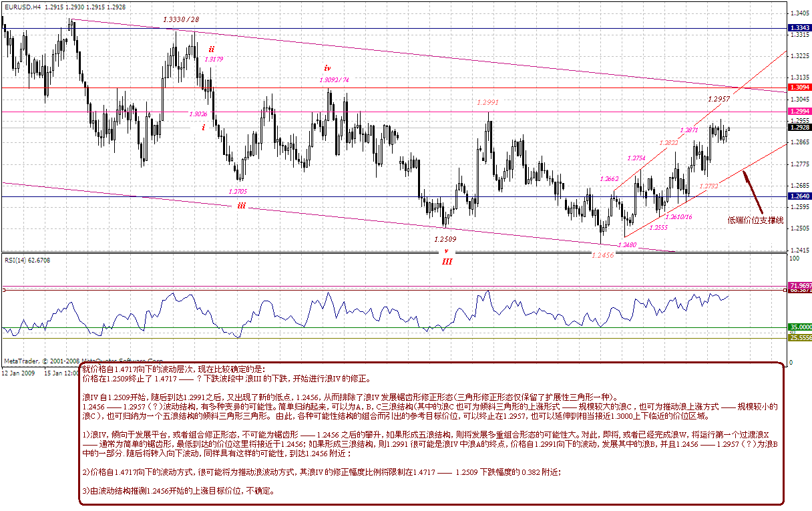Select the 71.9697 RSI level tag
This screenshot has height=511, width=812.
click(799, 285)
